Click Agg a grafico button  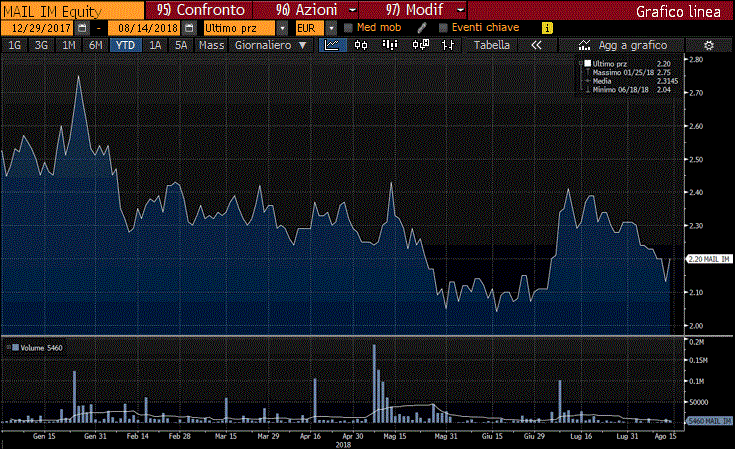(x=620, y=46)
